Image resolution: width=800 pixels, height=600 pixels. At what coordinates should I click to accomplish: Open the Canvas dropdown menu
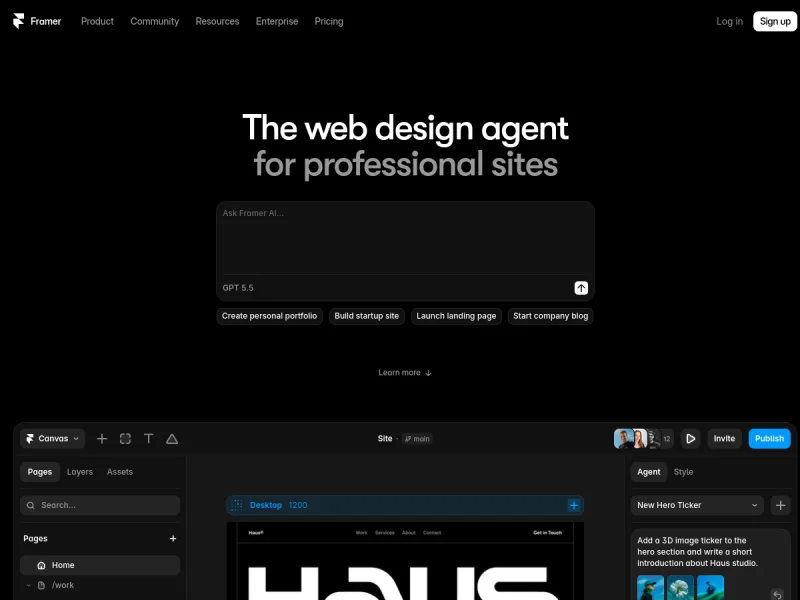53,439
